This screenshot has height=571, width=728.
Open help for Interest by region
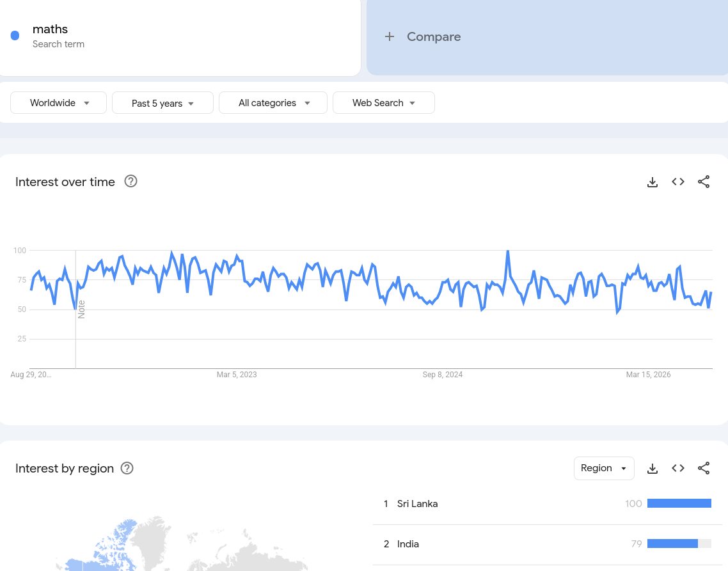(x=127, y=468)
